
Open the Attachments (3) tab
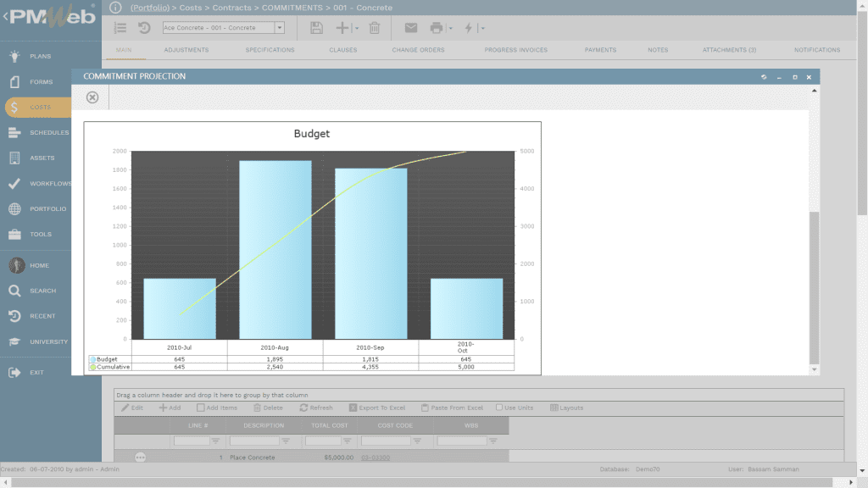tap(729, 50)
